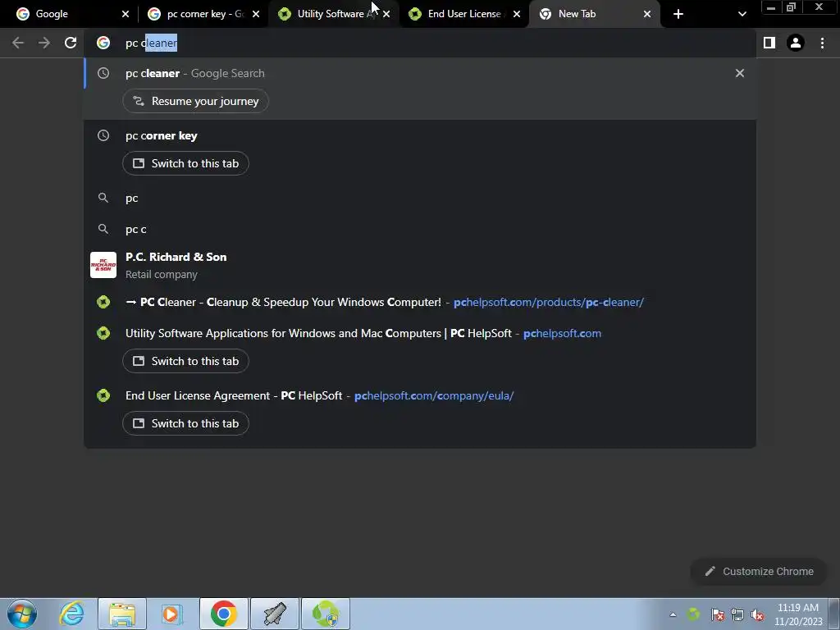Go back to the previous page

18,43
